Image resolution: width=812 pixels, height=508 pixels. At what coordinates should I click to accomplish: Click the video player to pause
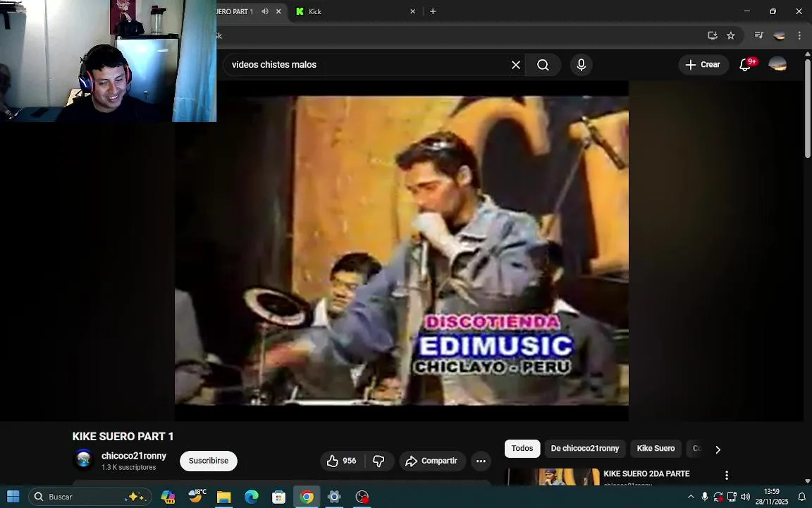(x=401, y=250)
